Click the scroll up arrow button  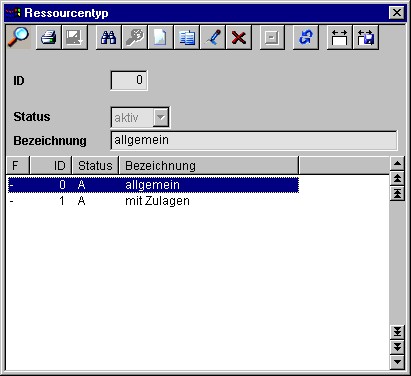point(397,163)
